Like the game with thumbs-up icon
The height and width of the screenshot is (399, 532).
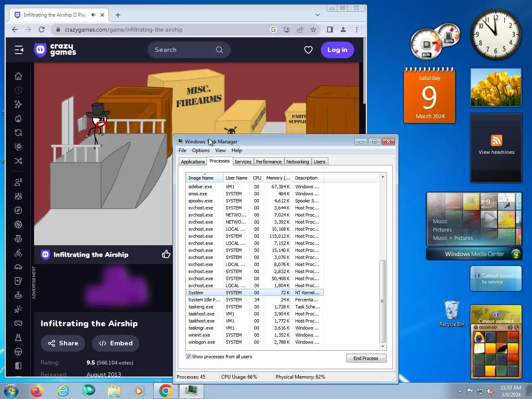[x=166, y=254]
